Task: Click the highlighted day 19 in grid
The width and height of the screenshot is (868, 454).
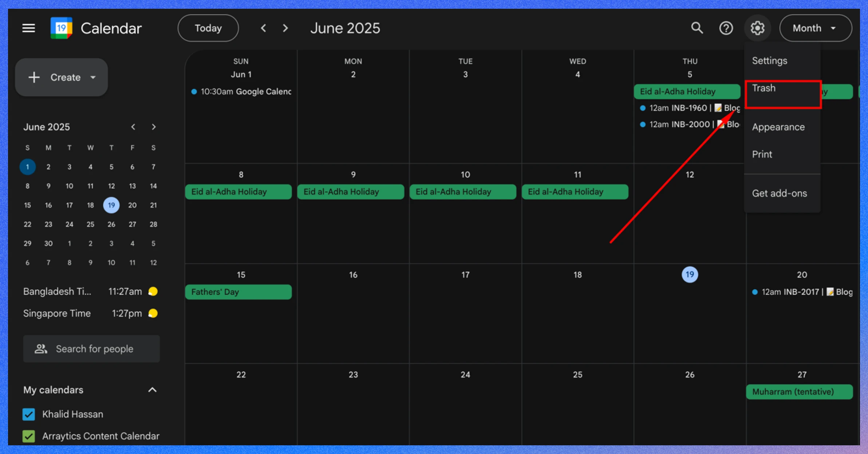Action: (x=690, y=274)
